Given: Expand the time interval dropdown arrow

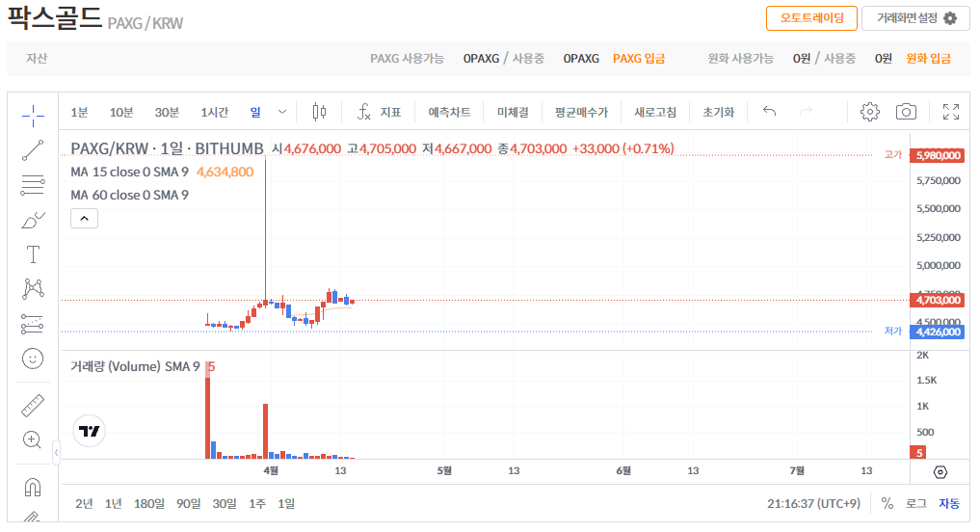Looking at the screenshot, I should tap(282, 112).
